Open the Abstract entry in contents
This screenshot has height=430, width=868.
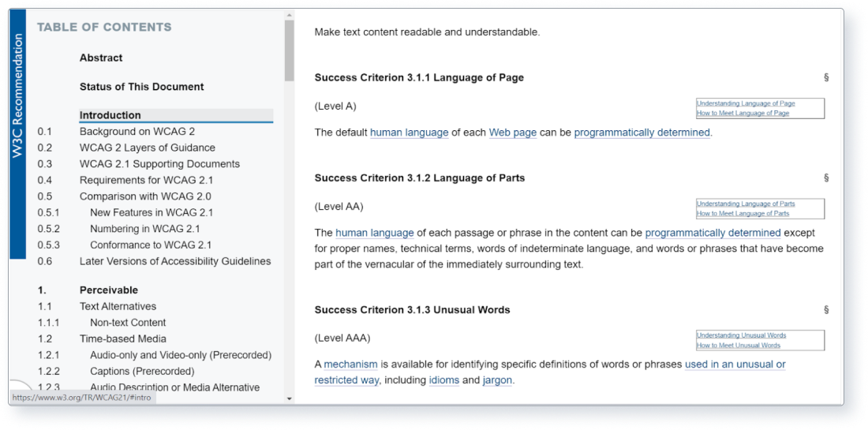pyautogui.click(x=101, y=58)
